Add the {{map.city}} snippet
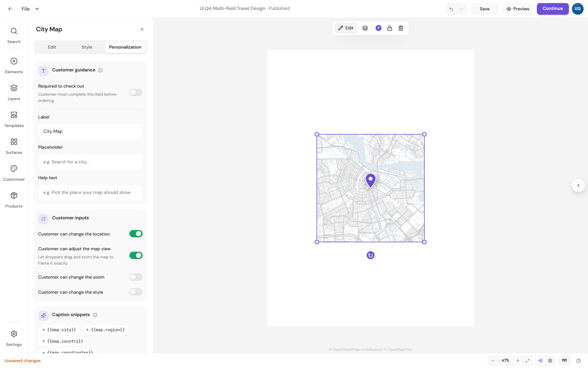The height and width of the screenshot is (368, 588). click(59, 330)
